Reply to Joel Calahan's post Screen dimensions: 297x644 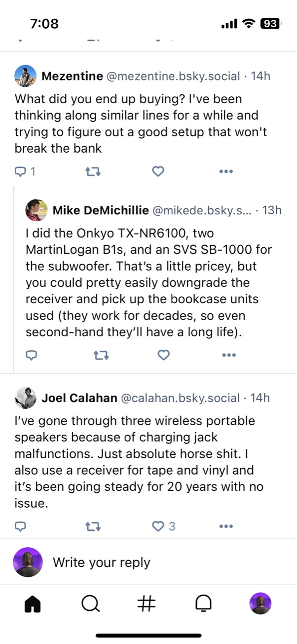[21, 527]
